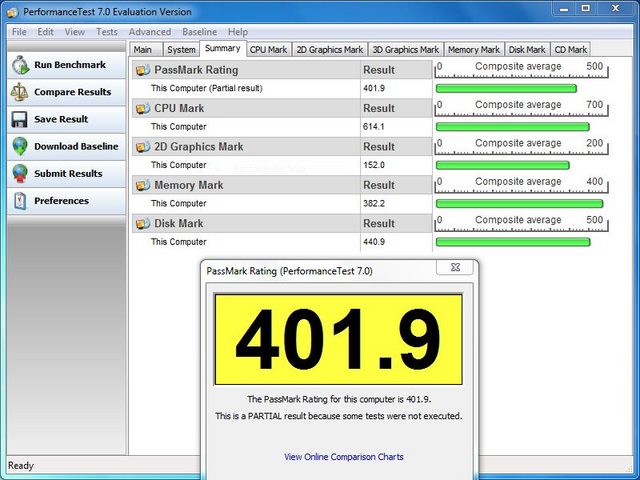Viewport: 640px width, 480px height.
Task: Click the Run Benchmark stopwatch icon
Action: coord(20,65)
